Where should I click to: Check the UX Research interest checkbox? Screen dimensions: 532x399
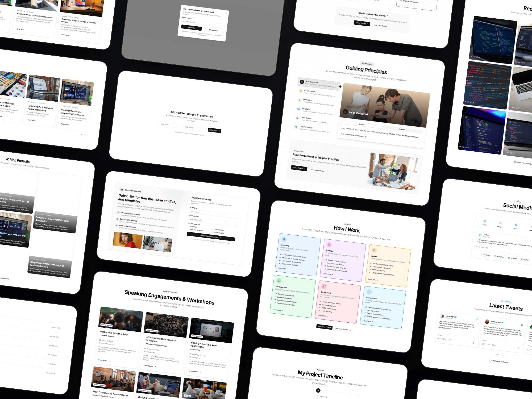coord(213,229)
